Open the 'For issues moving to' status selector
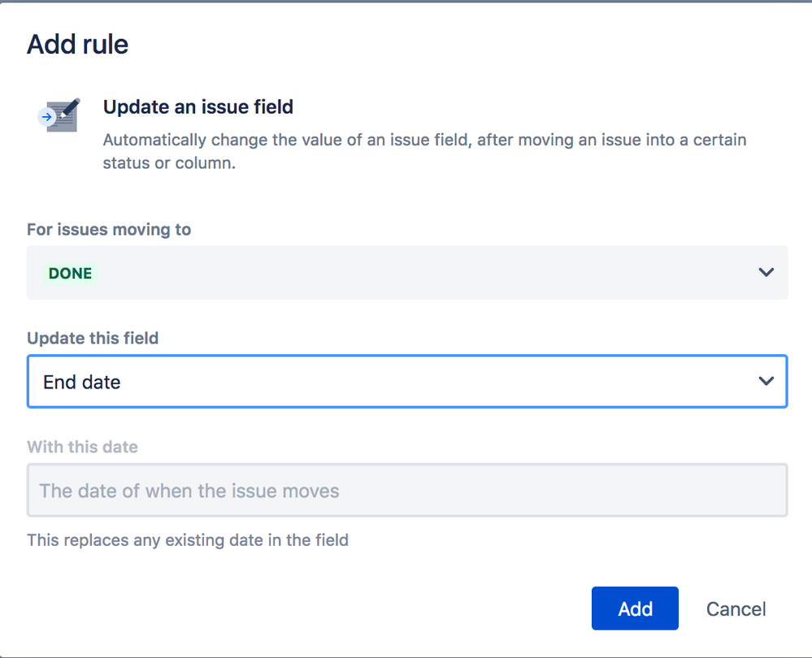Viewport: 812px width, 658px height. [406, 273]
